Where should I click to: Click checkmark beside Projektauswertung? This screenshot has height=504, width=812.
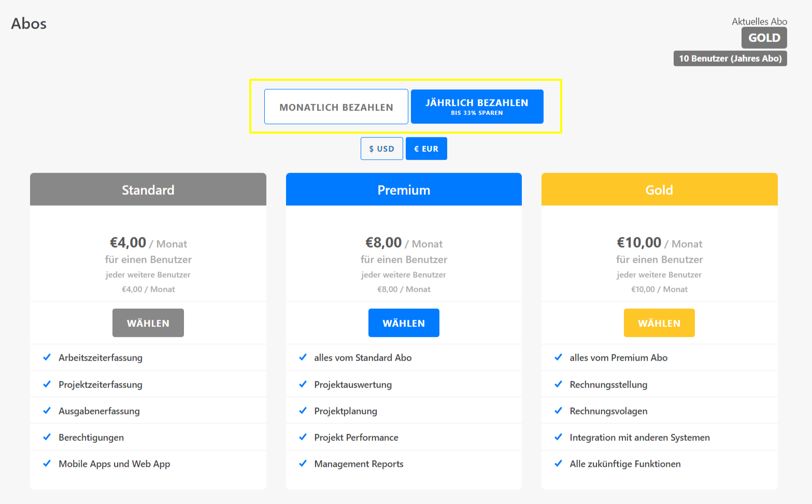pyautogui.click(x=303, y=384)
